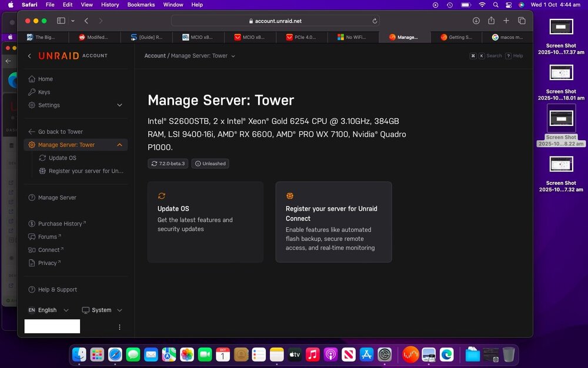Open Messages from the Dock
This screenshot has height=368, width=588.
(x=133, y=354)
